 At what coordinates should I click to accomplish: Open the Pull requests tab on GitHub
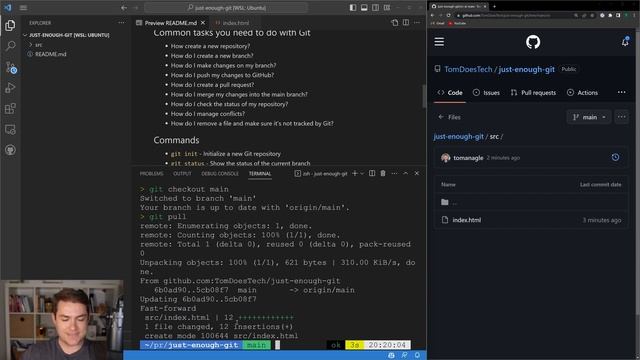click(x=533, y=93)
